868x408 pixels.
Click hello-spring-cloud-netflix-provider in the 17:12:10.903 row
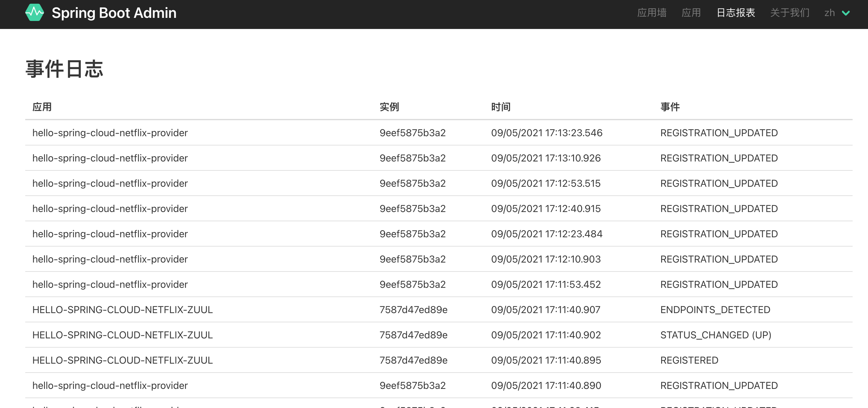click(110, 259)
